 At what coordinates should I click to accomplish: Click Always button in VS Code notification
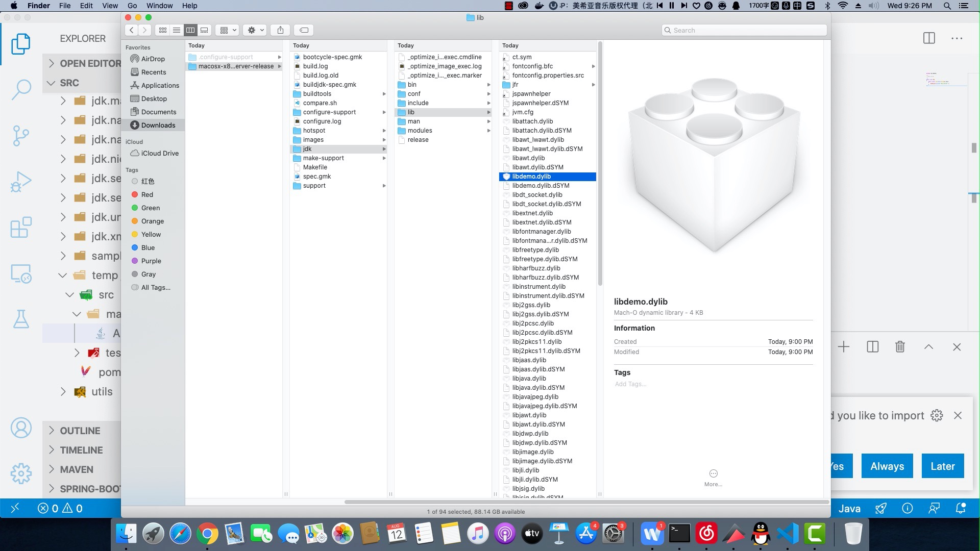887,466
